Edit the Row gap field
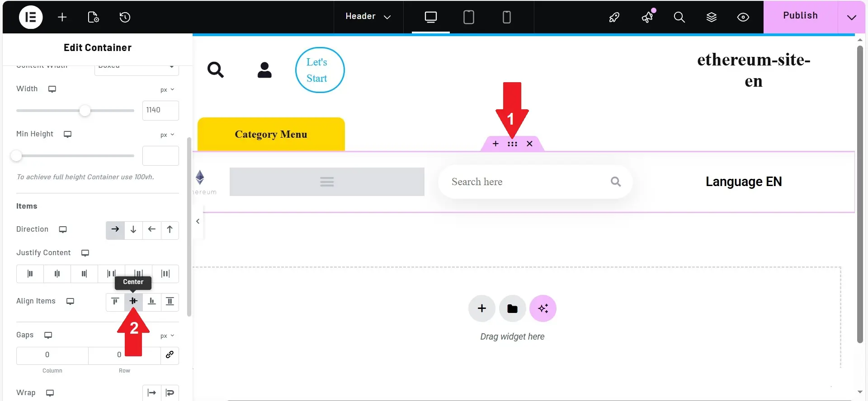The width and height of the screenshot is (868, 401). pos(124,355)
